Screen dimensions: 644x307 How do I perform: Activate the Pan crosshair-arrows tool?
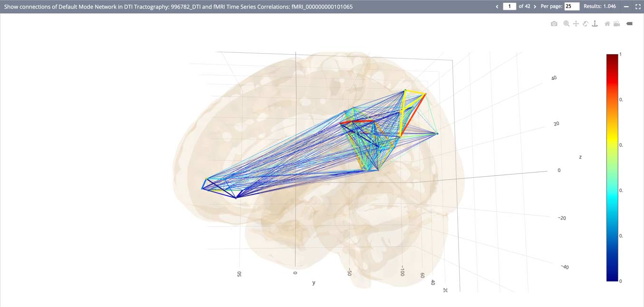coord(576,24)
